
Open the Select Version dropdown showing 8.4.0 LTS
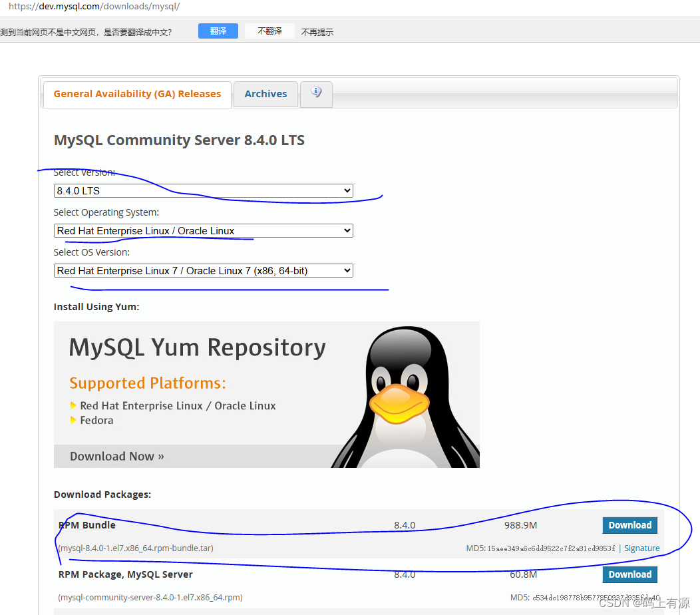pos(203,191)
